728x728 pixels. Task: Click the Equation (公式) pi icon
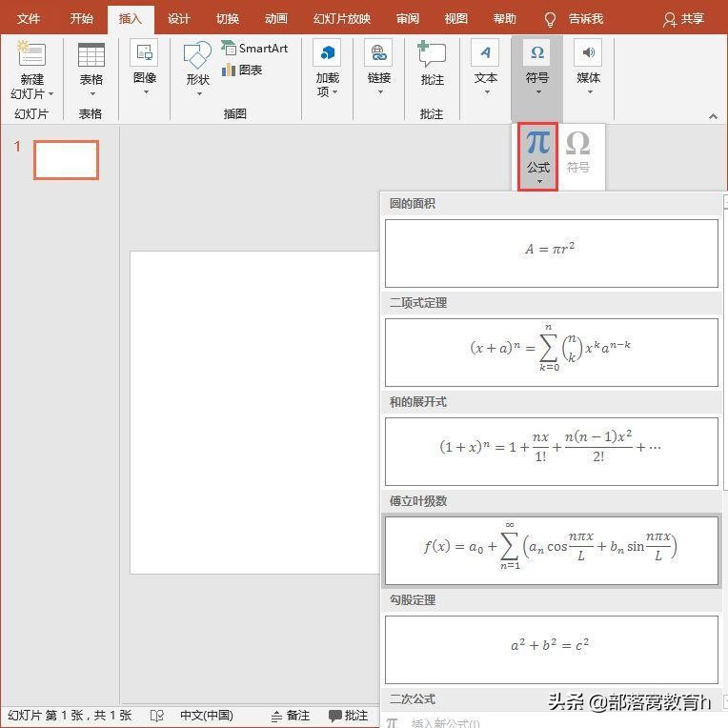click(x=538, y=142)
